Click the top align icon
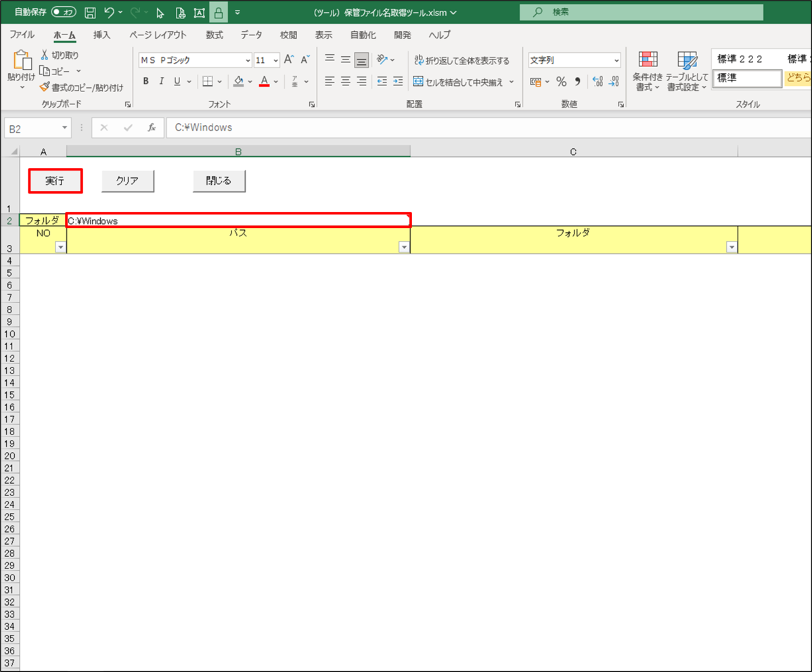Screen dimensions: 812x672 pos(330,60)
